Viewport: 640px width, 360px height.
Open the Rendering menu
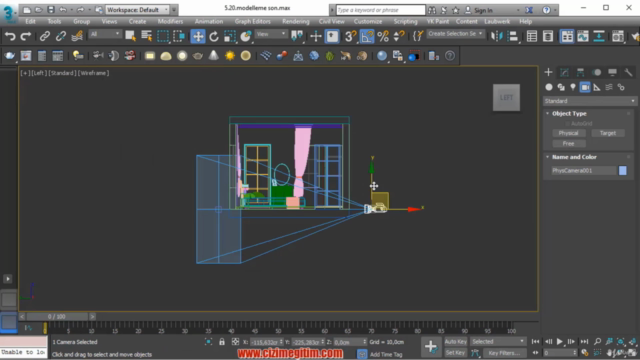pos(296,21)
